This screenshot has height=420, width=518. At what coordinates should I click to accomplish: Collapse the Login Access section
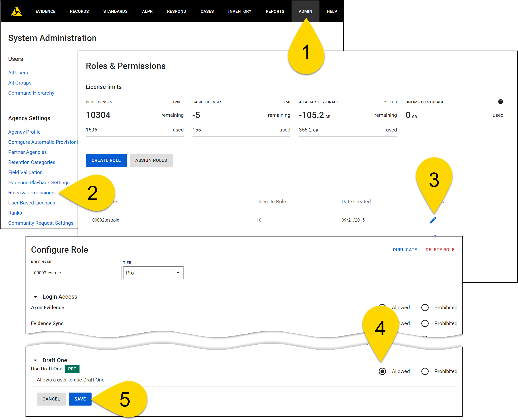coord(35,297)
